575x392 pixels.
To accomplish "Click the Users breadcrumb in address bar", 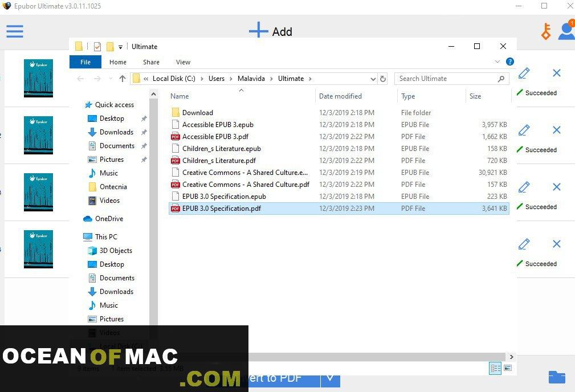I will 217,79.
